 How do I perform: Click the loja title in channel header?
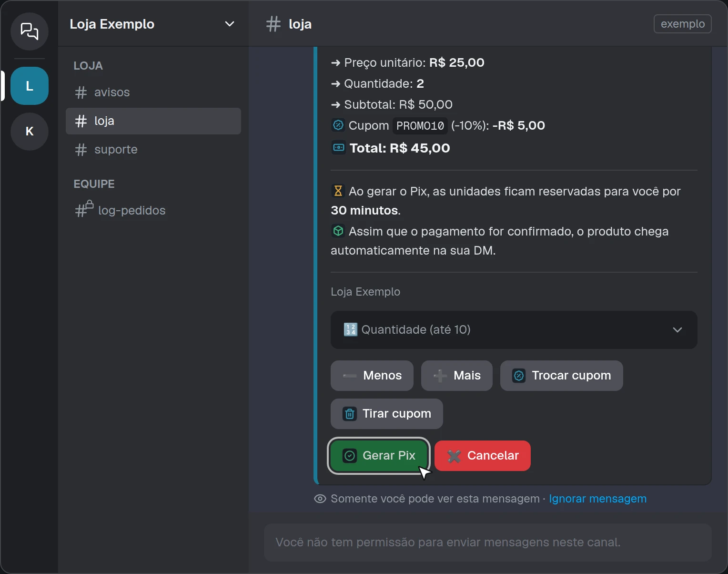pyautogui.click(x=300, y=24)
